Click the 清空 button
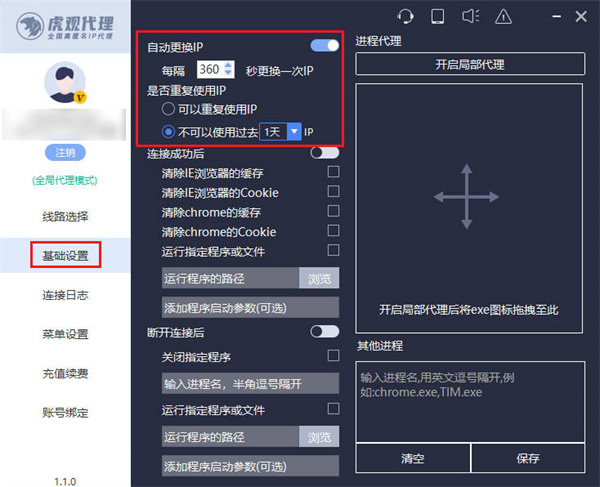 [413, 458]
